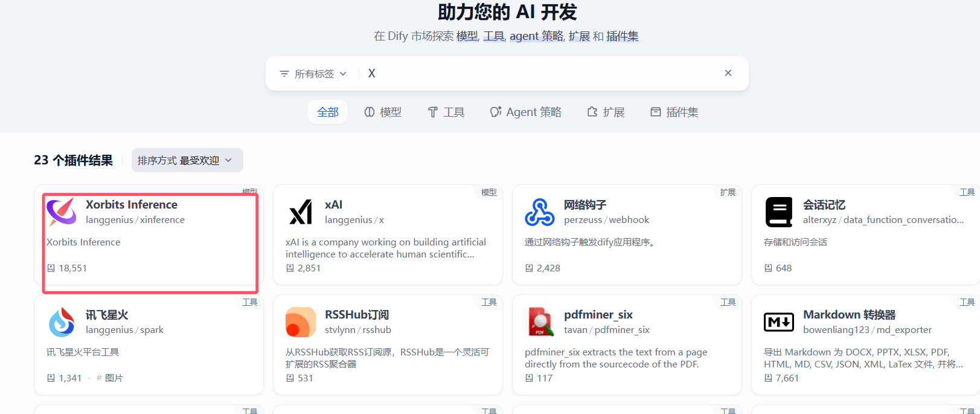
Task: Click the install count icon beside 18,551
Action: (x=51, y=268)
